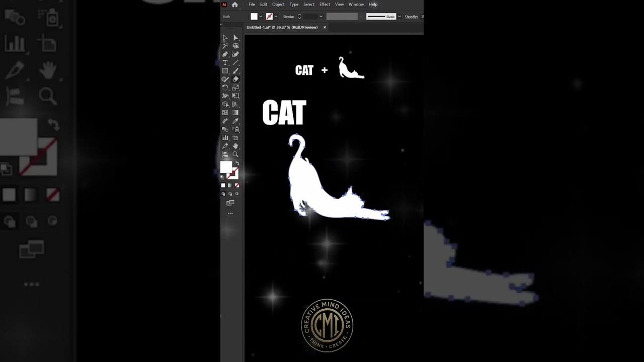The image size is (644, 362).
Task: Set paint mode to Gradient
Action: pyautogui.click(x=230, y=186)
